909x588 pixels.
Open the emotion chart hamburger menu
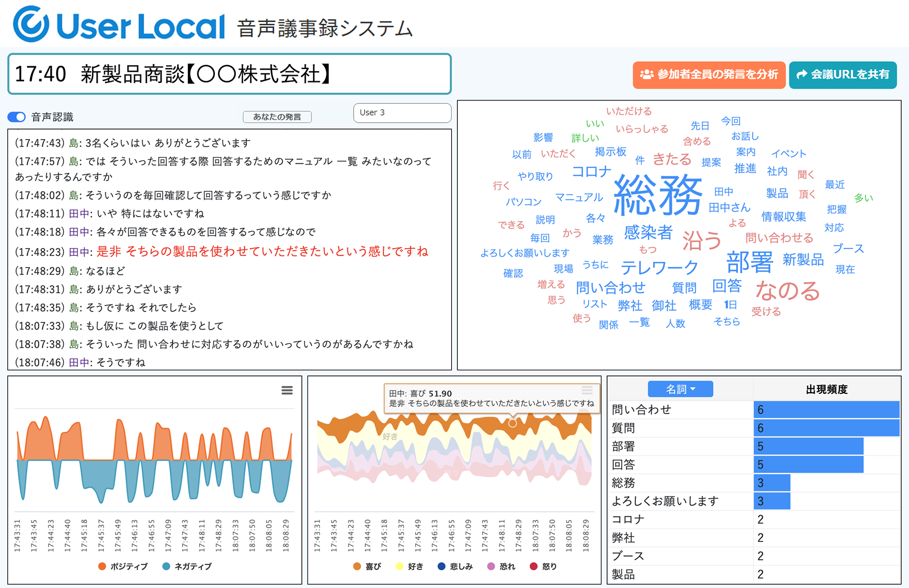[587, 390]
